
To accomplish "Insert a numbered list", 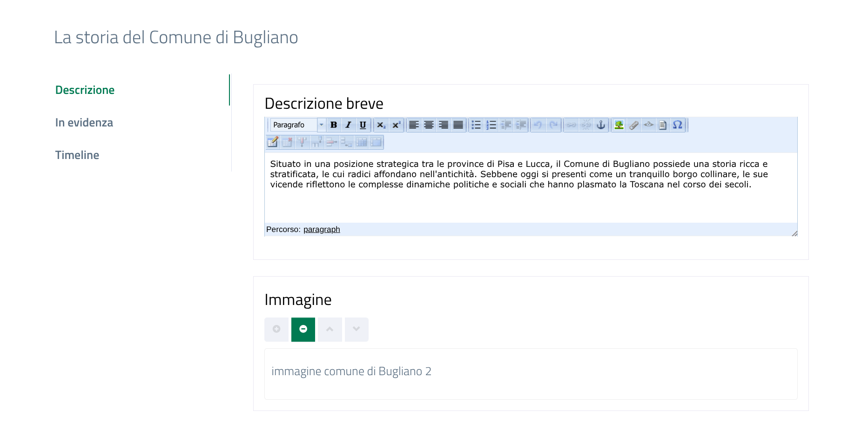I will coord(491,125).
